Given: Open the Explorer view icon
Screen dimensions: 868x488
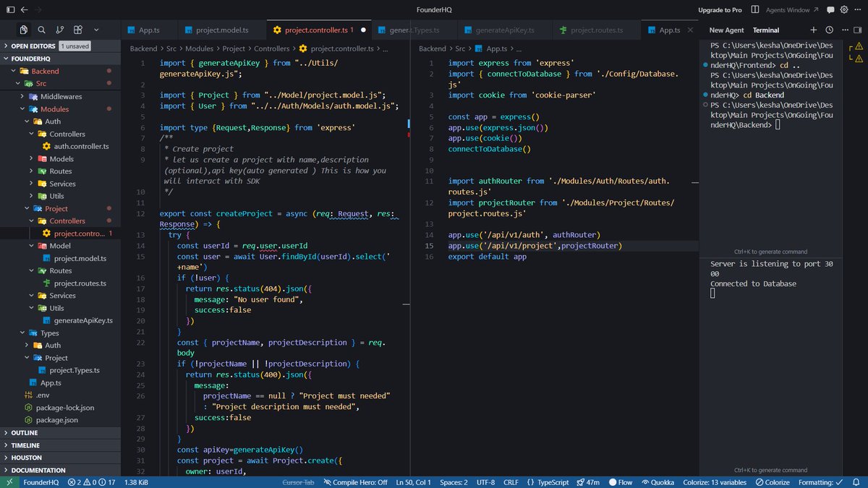Looking at the screenshot, I should 24,30.
